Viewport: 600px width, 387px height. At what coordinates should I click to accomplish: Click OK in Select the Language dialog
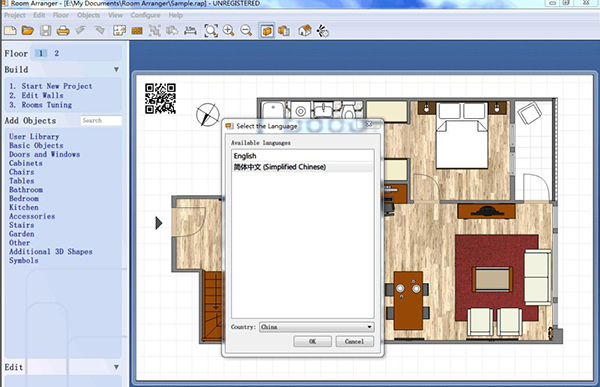312,341
